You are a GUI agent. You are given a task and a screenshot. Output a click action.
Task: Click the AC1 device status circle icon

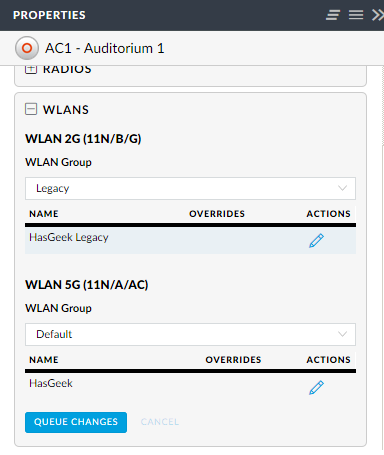point(27,48)
